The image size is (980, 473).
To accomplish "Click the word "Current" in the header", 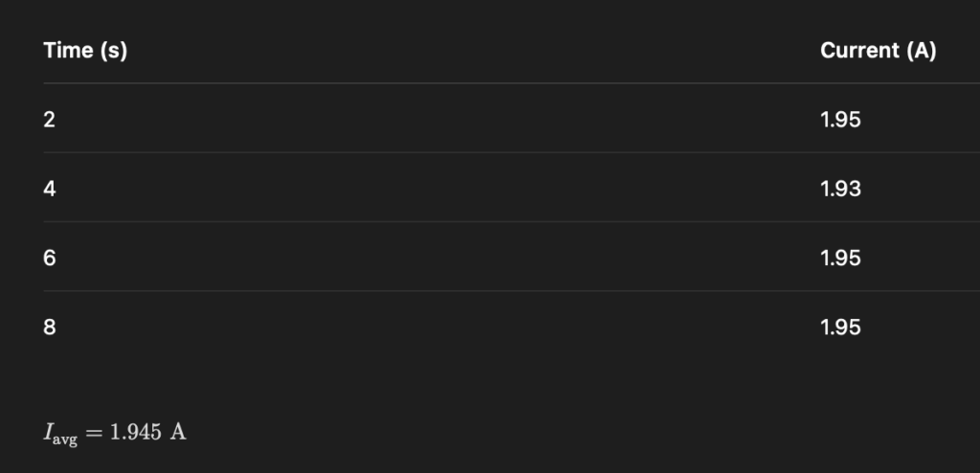I will tap(860, 52).
